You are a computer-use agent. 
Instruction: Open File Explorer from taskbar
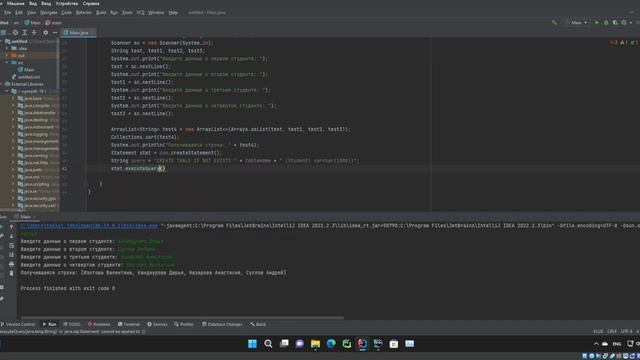tap(315, 344)
